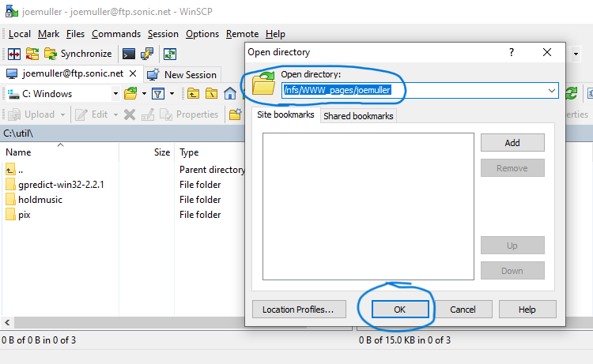The height and width of the screenshot is (364, 593).
Task: Click the Open in PuTTY icon
Action: [147, 54]
